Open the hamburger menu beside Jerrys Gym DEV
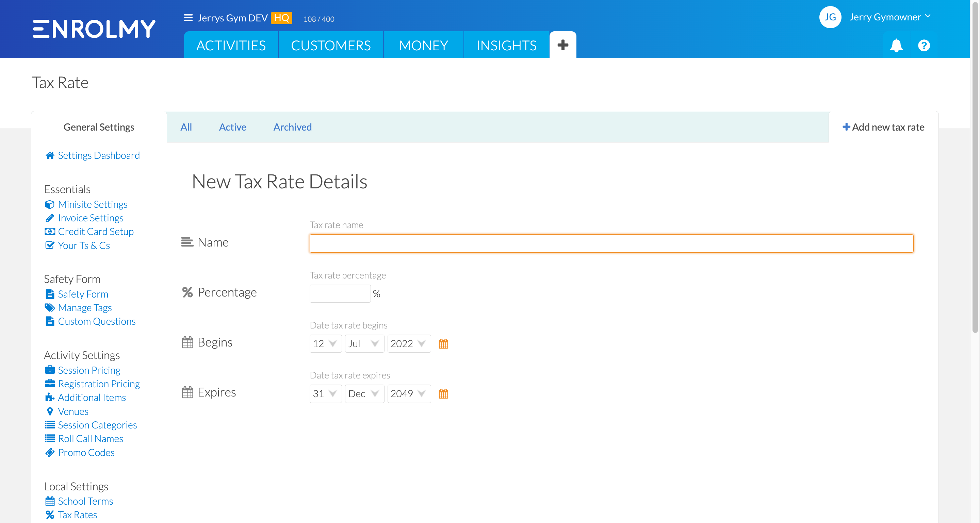Image resolution: width=980 pixels, height=523 pixels. tap(188, 18)
